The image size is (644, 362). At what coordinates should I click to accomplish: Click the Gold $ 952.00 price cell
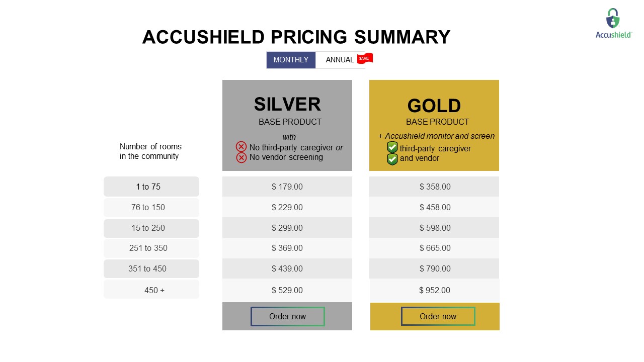point(434,290)
